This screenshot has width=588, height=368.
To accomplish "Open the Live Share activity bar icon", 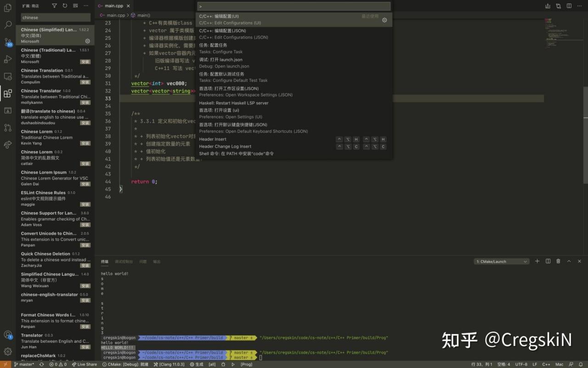I will coord(8,144).
